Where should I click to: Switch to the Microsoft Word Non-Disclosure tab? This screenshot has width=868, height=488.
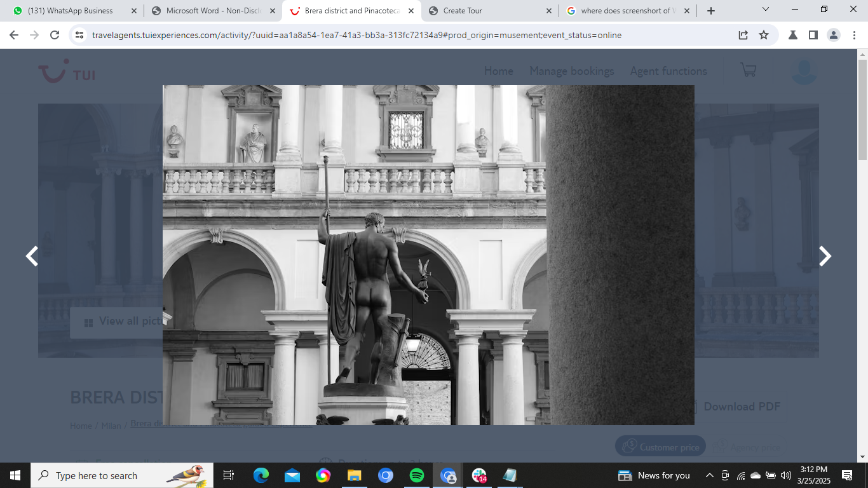tap(214, 11)
